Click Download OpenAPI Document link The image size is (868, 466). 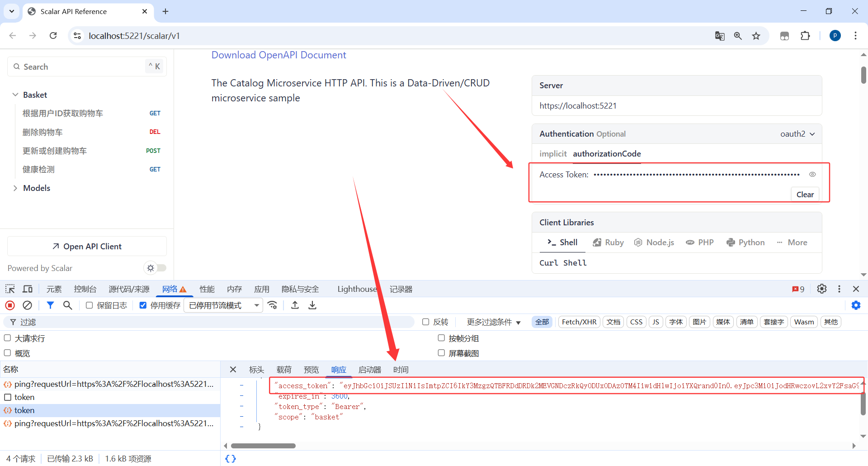(278, 55)
